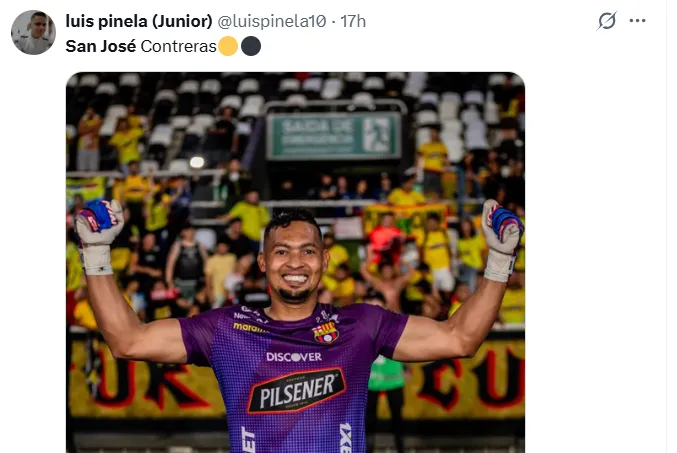Open the three-dot more options menu
The width and height of the screenshot is (677, 453).
coord(637,21)
